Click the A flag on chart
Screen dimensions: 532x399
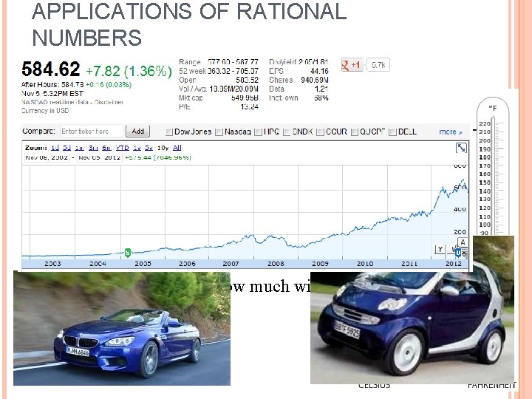[463, 242]
